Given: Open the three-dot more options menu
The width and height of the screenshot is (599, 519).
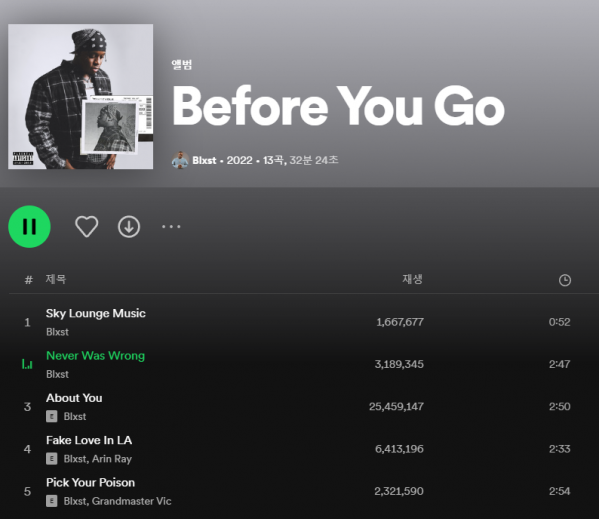Looking at the screenshot, I should click(171, 226).
